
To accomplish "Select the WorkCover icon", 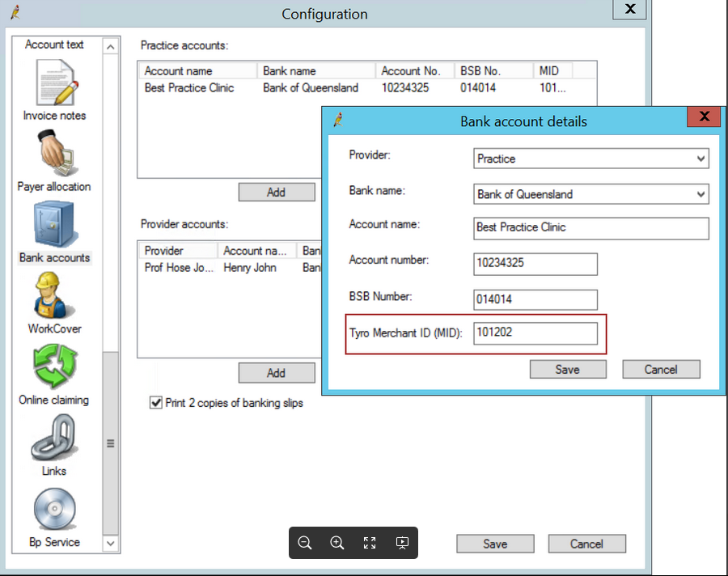I will [x=54, y=296].
